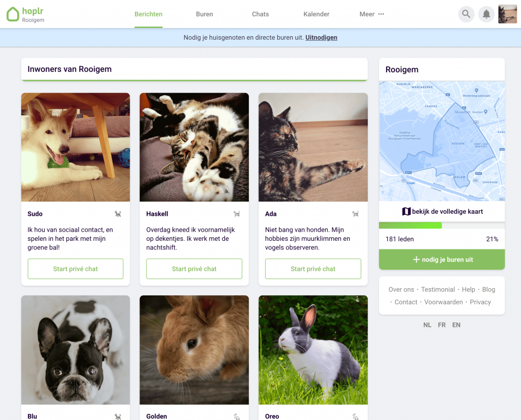Click the name Ada on the card

tap(271, 214)
